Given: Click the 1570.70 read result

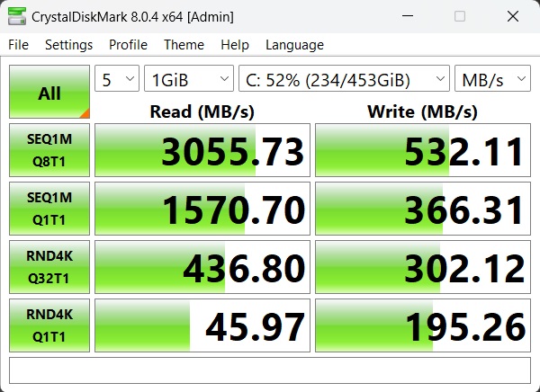Looking at the screenshot, I should pyautogui.click(x=202, y=209).
